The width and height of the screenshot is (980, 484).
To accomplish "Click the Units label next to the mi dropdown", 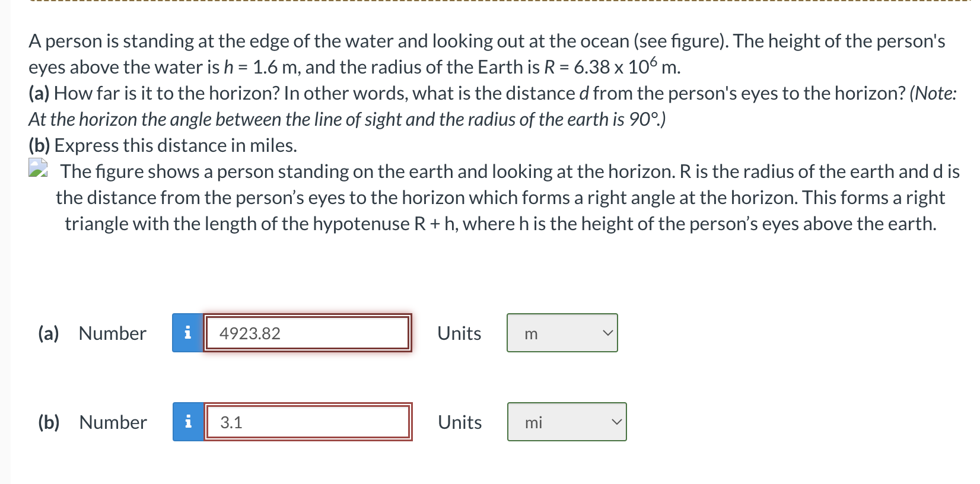I will click(x=459, y=422).
